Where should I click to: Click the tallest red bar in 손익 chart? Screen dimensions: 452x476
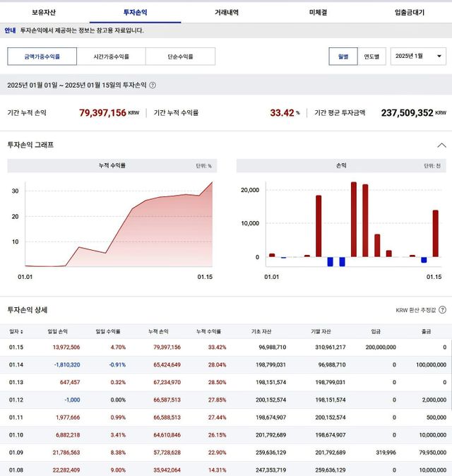point(353,219)
